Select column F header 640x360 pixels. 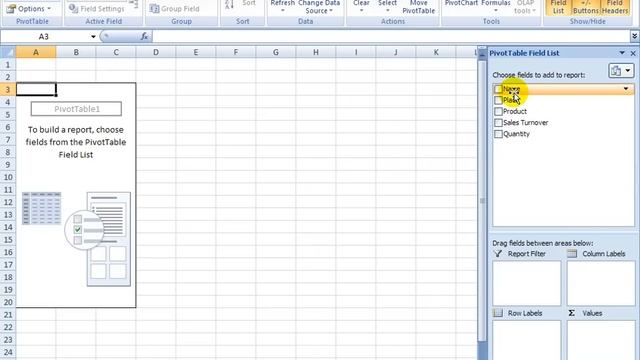point(236,52)
